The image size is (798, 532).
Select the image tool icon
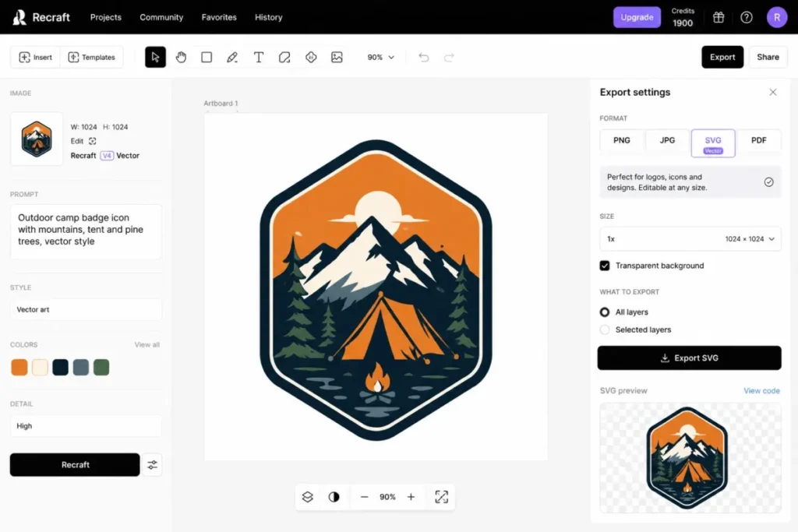point(337,57)
